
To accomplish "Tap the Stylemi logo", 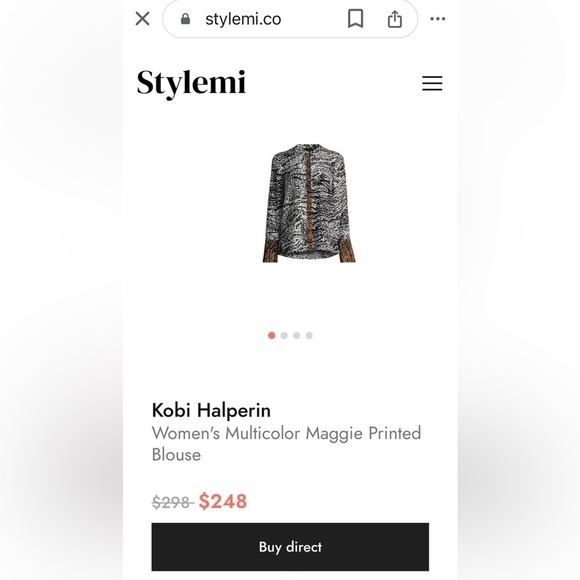I will 191,84.
